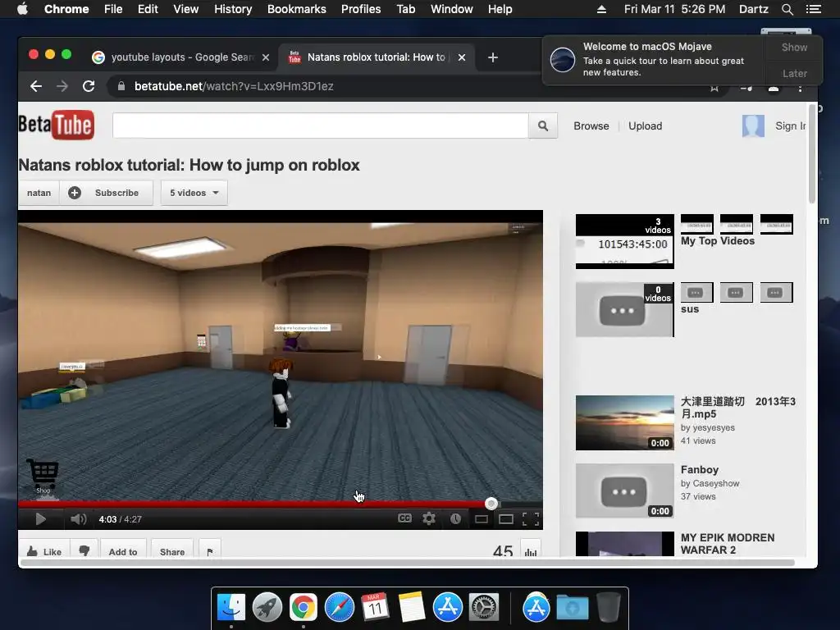Click the user avatar icon
Viewport: 840px width, 630px height.
pyautogui.click(x=753, y=126)
